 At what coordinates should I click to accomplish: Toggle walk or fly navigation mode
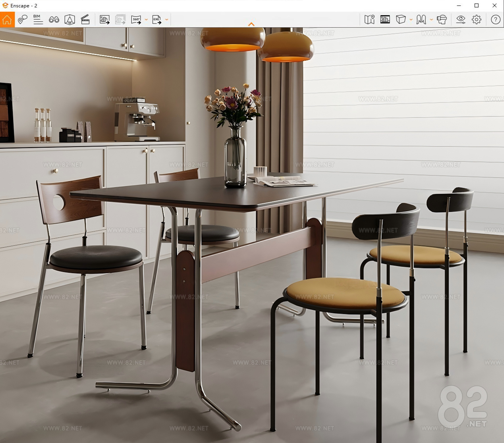tap(421, 20)
